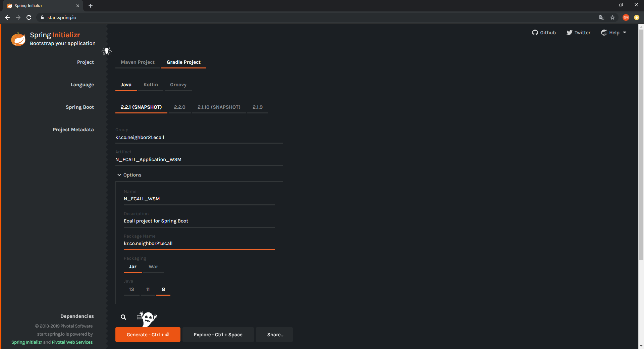Expand the Help dropdown arrow
This screenshot has height=349, width=644.
pos(625,33)
